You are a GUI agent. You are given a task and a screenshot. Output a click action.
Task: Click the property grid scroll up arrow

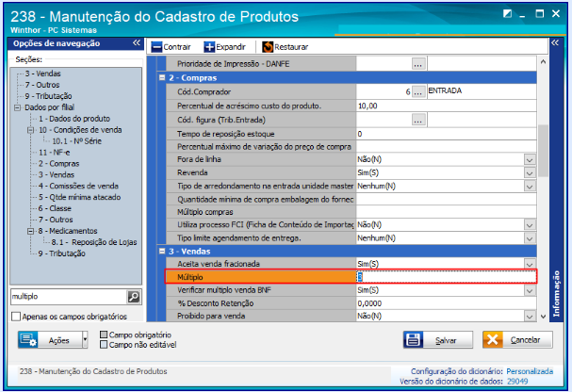coord(543,61)
